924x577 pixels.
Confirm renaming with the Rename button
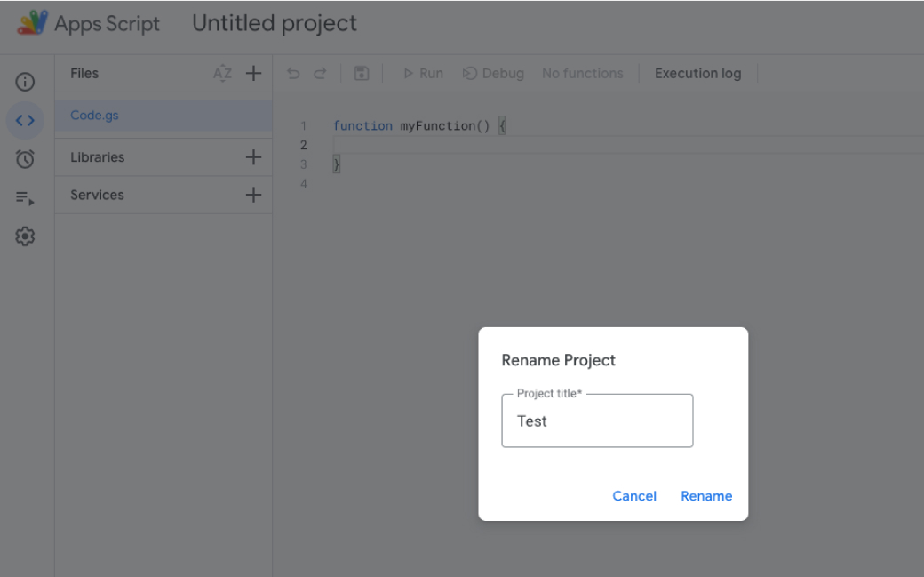point(706,496)
